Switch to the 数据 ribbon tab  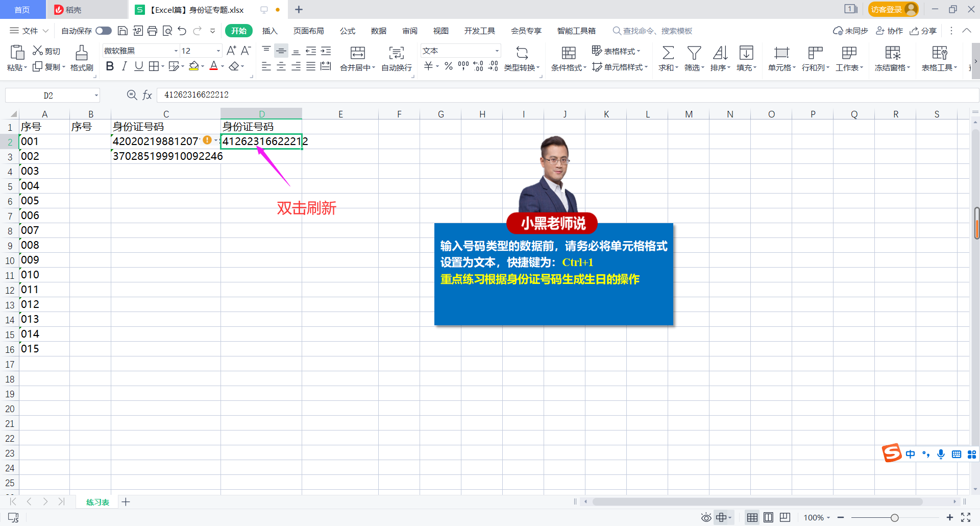tap(379, 31)
